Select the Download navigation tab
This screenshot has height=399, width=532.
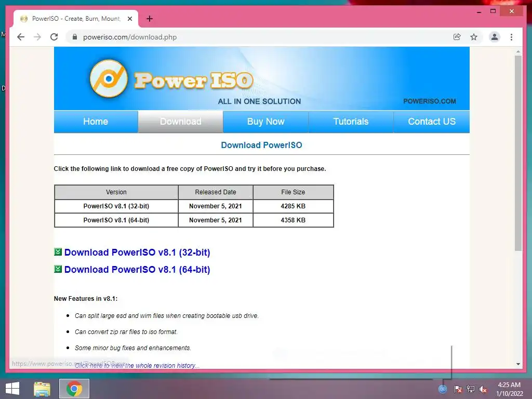point(180,122)
